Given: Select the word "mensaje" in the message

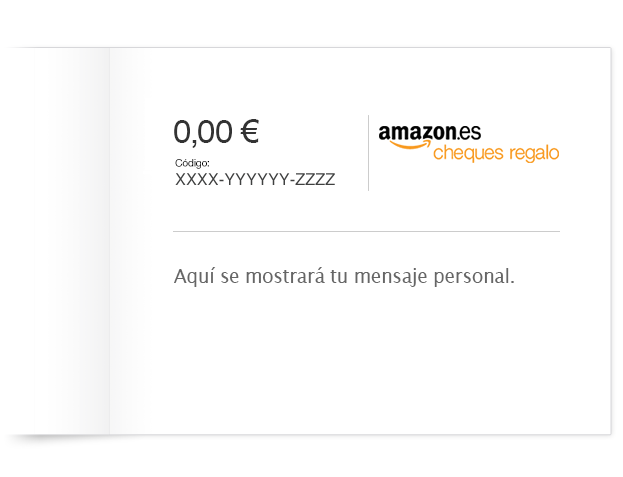Looking at the screenshot, I should (x=390, y=277).
